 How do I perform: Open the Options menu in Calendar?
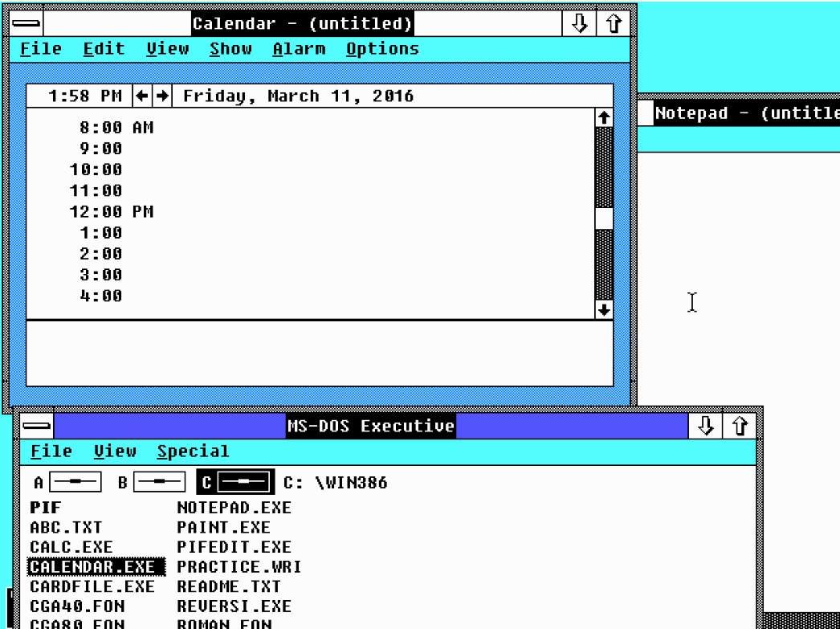tap(383, 48)
